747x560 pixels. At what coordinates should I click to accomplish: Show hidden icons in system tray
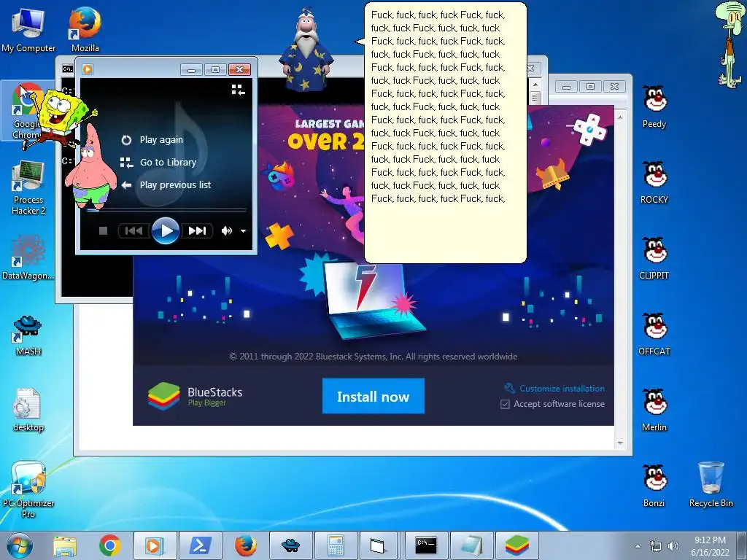pyautogui.click(x=638, y=546)
